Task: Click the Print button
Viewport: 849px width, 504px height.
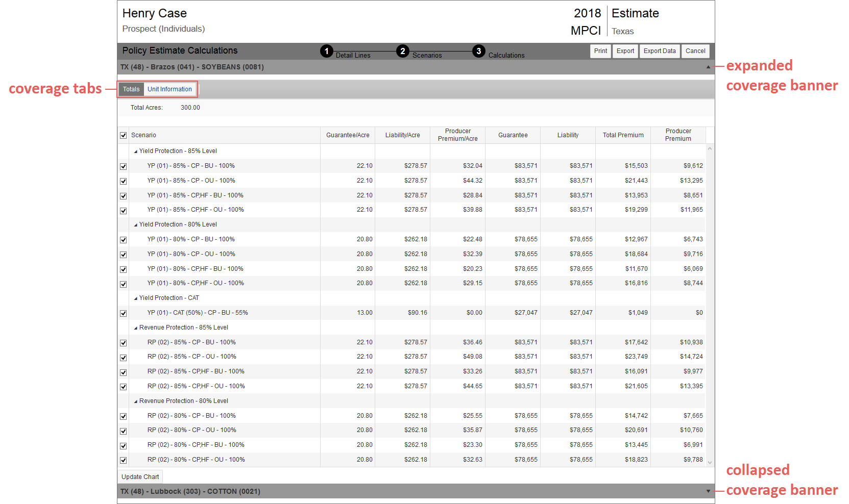Action: [x=600, y=51]
